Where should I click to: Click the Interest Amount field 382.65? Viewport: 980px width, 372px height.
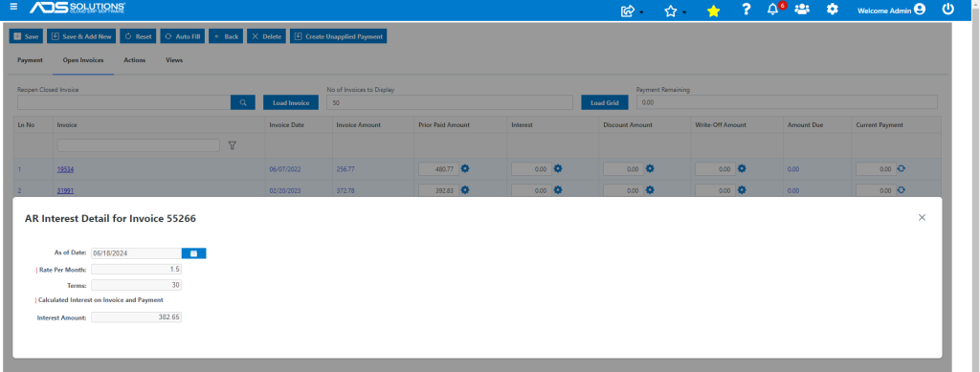136,317
